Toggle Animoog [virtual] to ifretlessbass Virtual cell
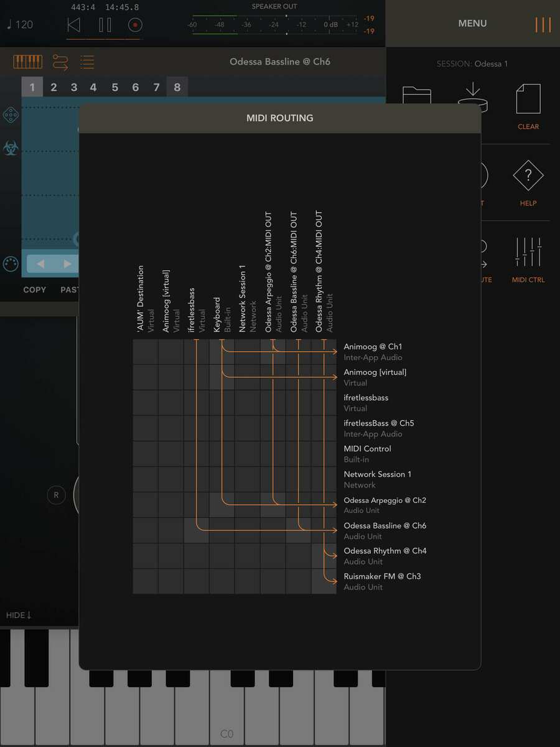This screenshot has width=560, height=747. click(x=170, y=403)
